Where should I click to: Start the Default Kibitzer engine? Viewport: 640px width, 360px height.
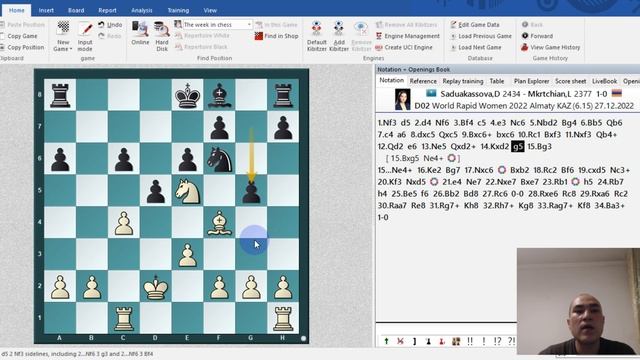[316, 36]
